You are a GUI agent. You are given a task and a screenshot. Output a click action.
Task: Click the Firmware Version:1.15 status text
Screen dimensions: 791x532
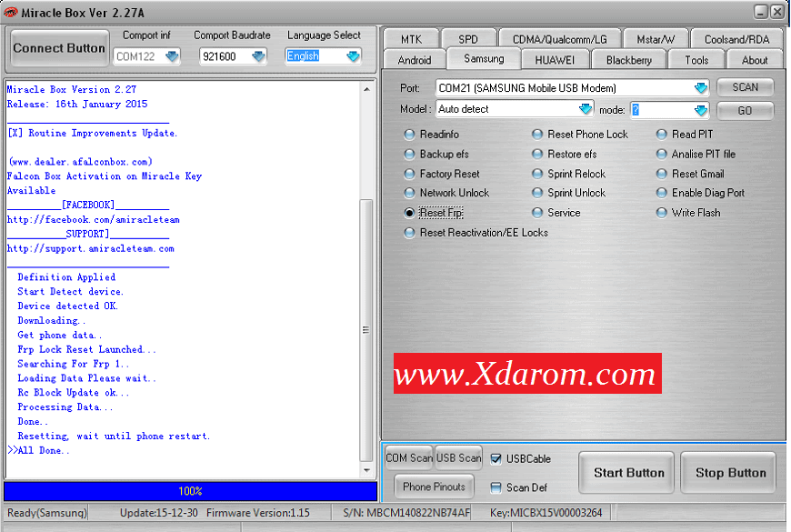[x=258, y=513]
